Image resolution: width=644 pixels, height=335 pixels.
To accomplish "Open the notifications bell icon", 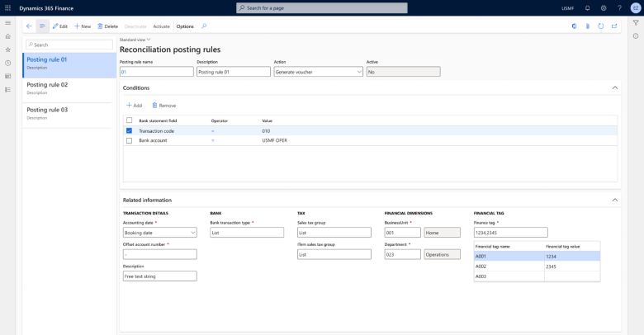I will click(587, 7).
